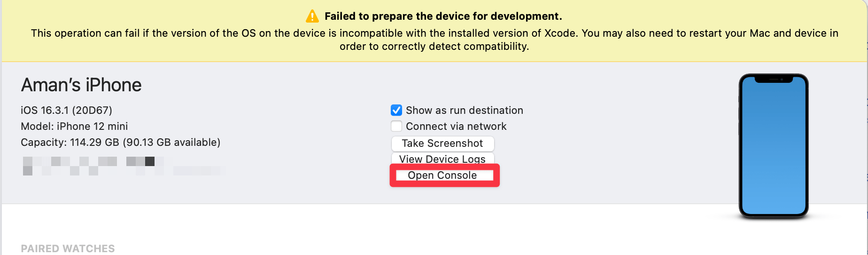Uncheck the Show as run destination checkbox
The height and width of the screenshot is (255, 868).
tap(396, 110)
